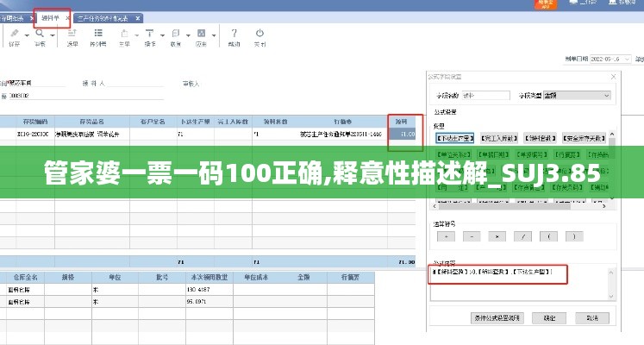Click the 联查 document toolbar icon
Screen dimensions: 644x345
click(x=176, y=34)
